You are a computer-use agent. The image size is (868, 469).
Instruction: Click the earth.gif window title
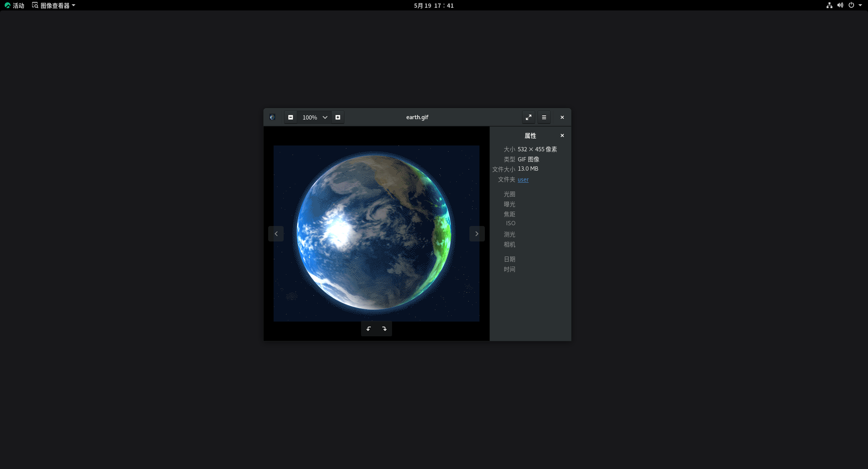(417, 117)
